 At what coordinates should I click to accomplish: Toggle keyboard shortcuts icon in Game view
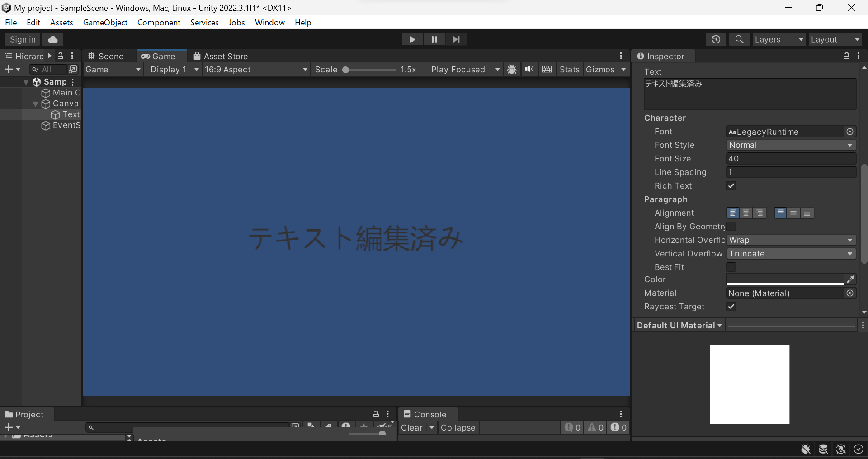point(547,69)
